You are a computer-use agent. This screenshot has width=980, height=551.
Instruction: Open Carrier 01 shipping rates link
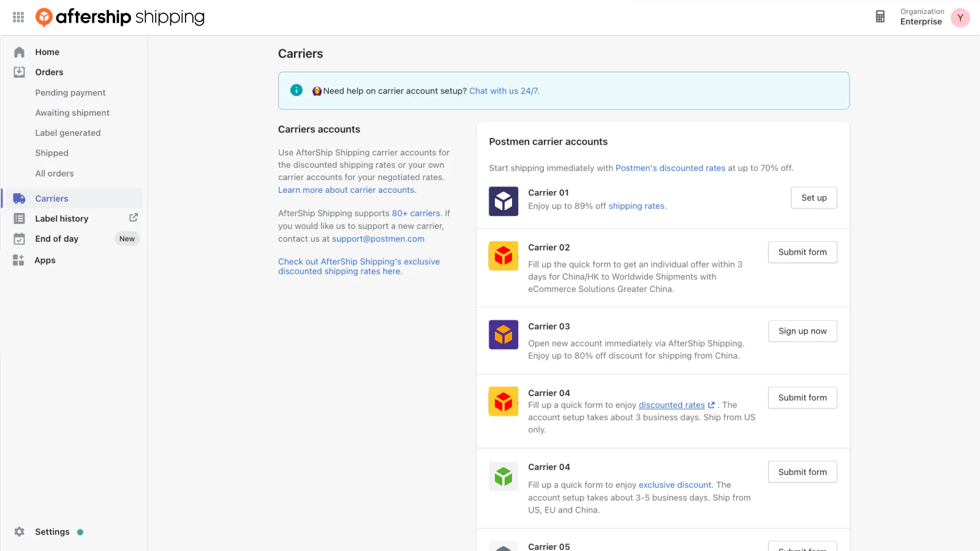636,206
